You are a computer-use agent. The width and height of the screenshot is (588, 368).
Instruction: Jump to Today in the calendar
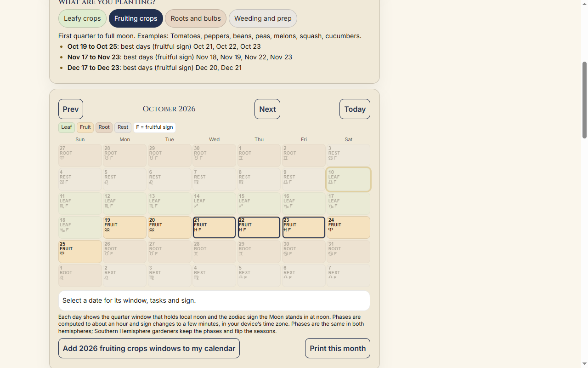point(355,109)
